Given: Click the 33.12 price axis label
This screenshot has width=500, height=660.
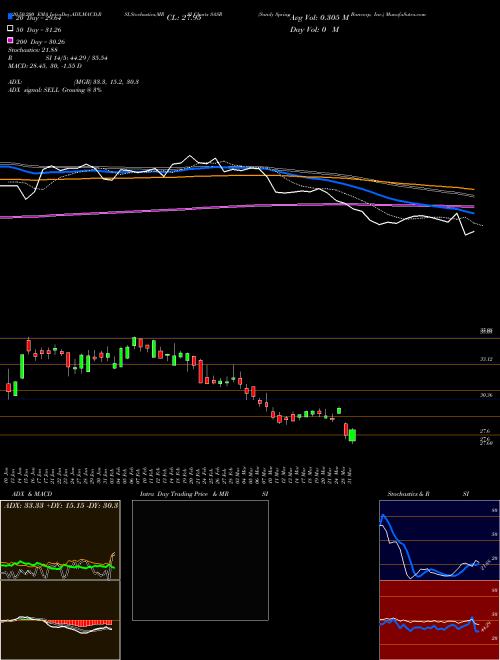Looking at the screenshot, I should click(487, 359).
